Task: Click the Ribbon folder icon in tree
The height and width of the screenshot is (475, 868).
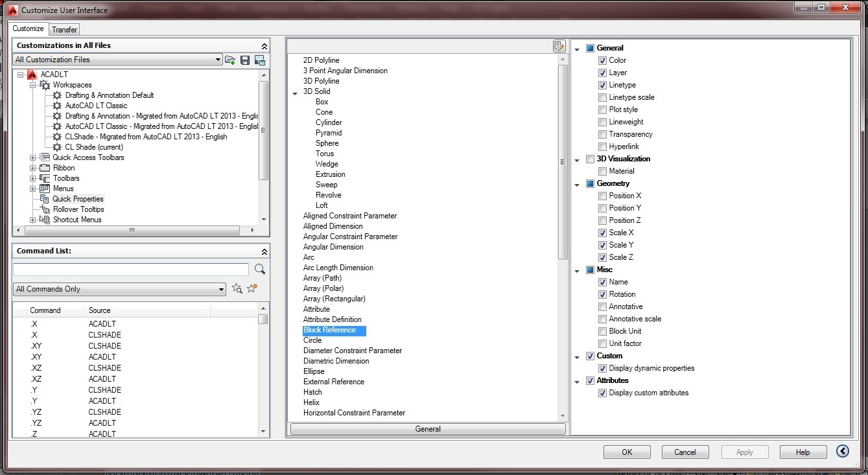Action: pyautogui.click(x=45, y=168)
